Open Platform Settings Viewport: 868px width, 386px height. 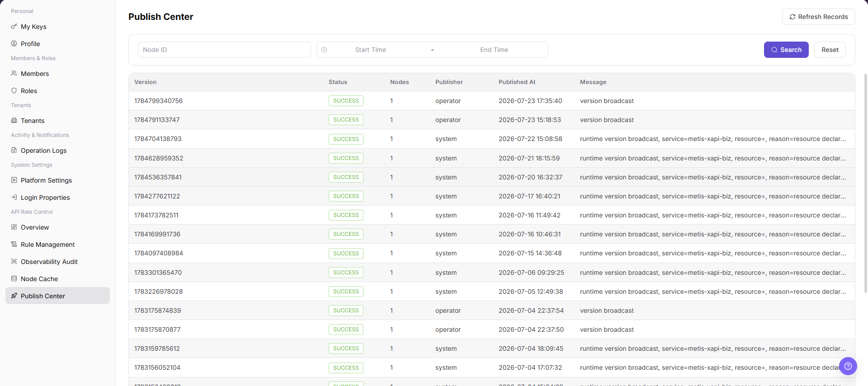point(57,180)
